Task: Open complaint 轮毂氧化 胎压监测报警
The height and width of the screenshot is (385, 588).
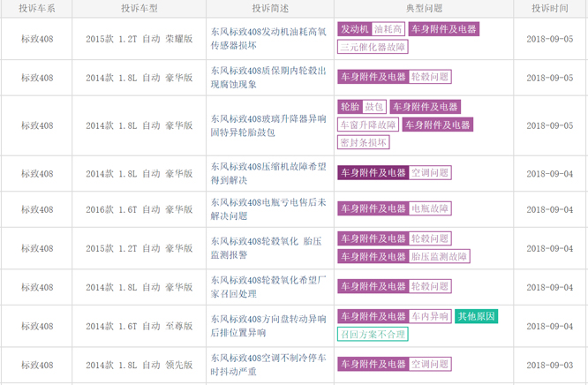Action: pyautogui.click(x=267, y=248)
